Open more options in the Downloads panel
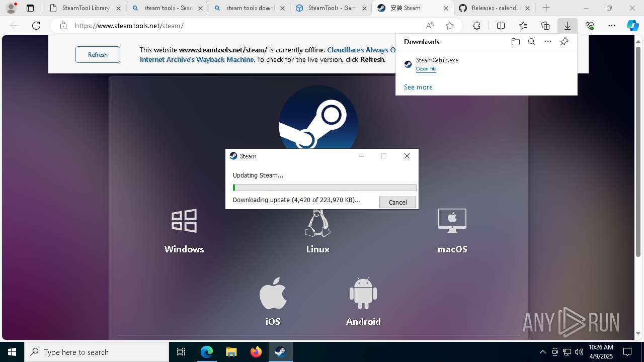 548,42
